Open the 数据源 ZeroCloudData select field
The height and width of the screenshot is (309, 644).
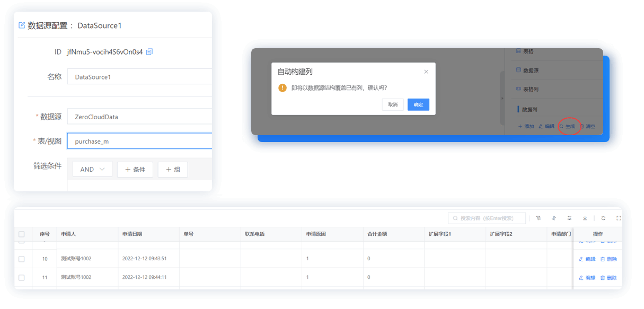139,117
